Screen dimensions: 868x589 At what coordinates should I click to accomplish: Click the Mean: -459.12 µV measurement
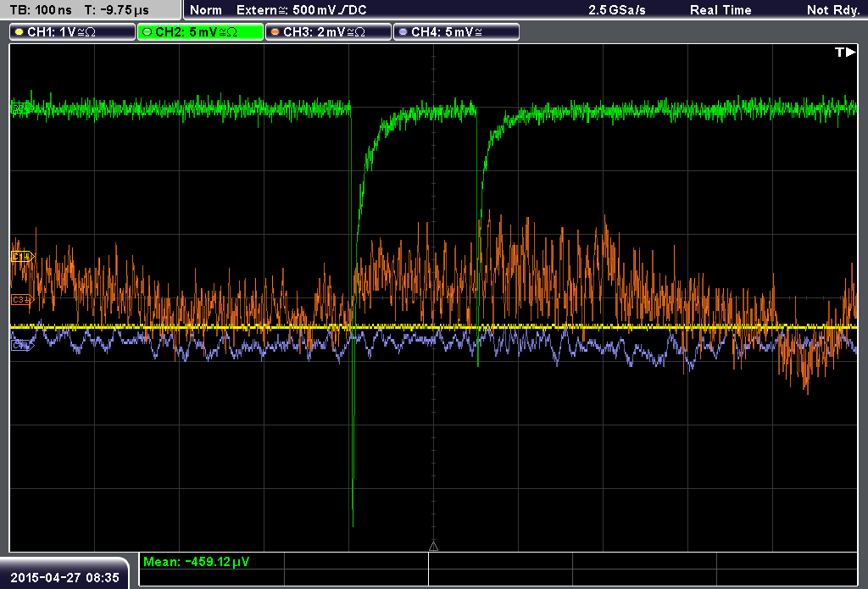(x=197, y=562)
